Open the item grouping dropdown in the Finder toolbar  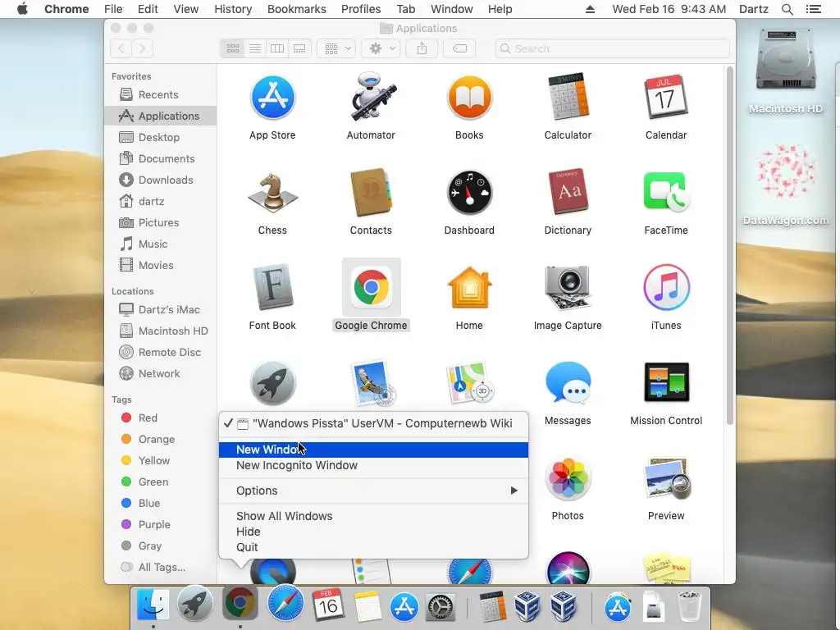[x=336, y=48]
